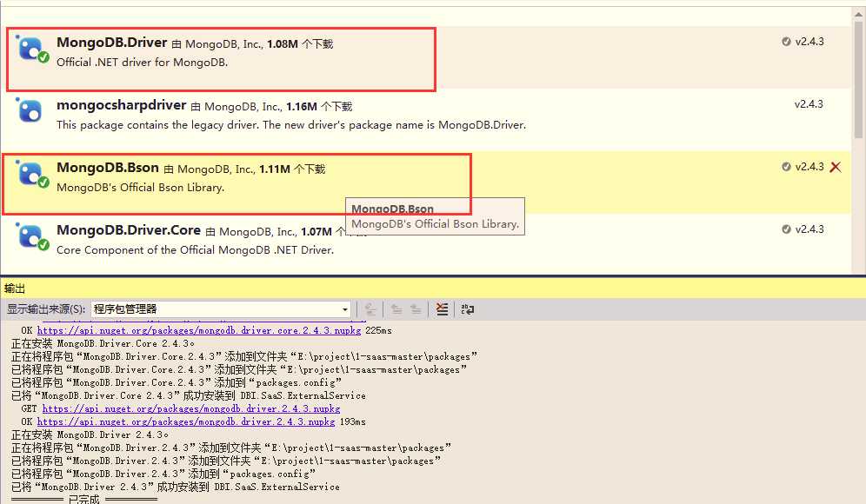The height and width of the screenshot is (504, 866).
Task: Click Find Message in Code output icon
Action: [370, 309]
